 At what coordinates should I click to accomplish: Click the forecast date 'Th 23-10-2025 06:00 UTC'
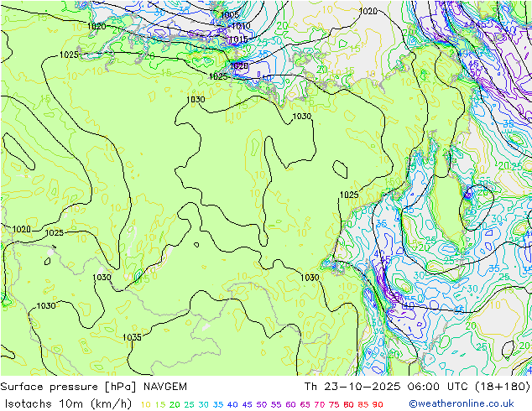[x=386, y=387]
